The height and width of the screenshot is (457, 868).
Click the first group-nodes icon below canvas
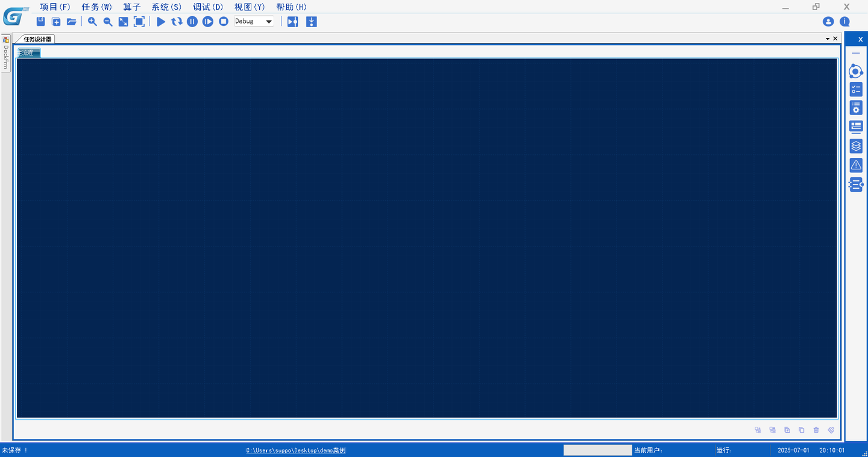(x=758, y=430)
